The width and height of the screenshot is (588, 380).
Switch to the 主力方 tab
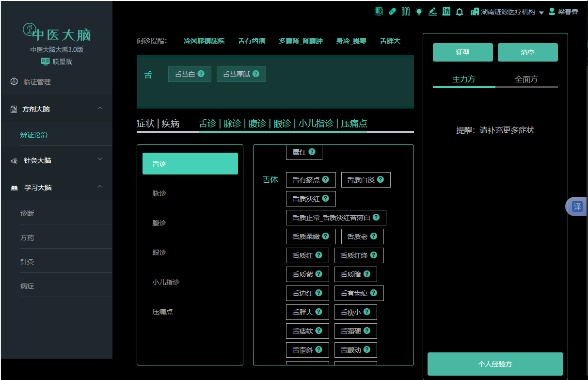(x=464, y=79)
